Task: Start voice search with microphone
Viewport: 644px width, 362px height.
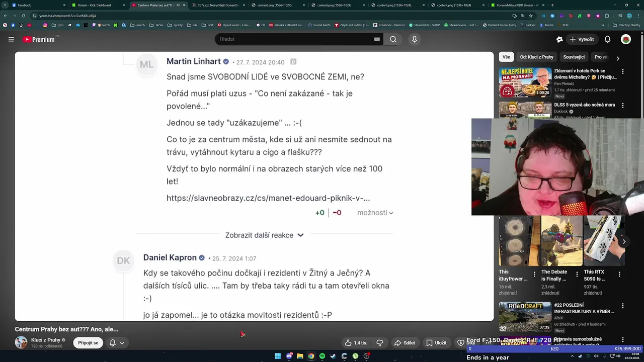Action: [415, 39]
